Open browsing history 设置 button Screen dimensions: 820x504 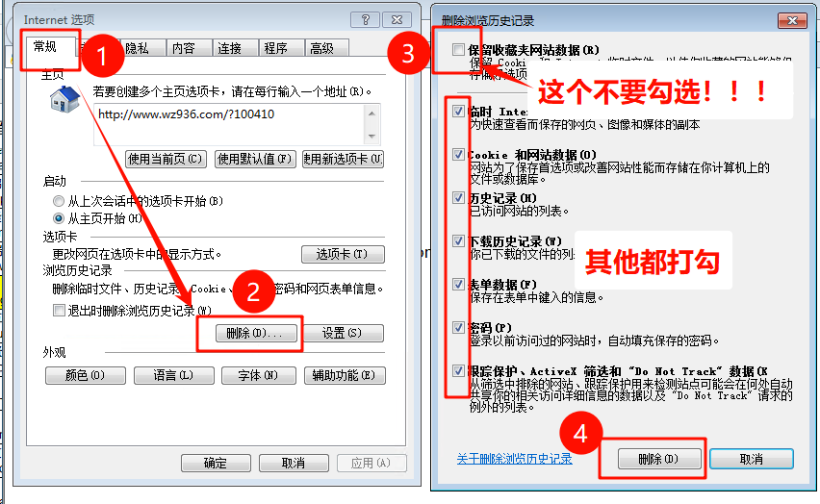tap(342, 334)
